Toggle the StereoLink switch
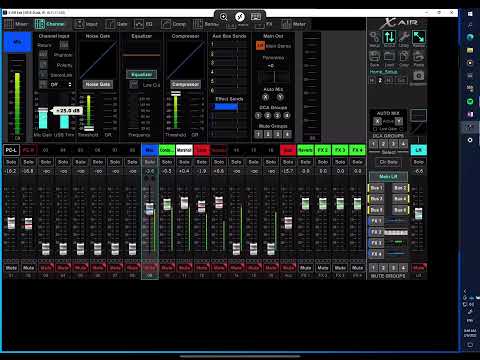The height and width of the screenshot is (360, 480). (43, 75)
